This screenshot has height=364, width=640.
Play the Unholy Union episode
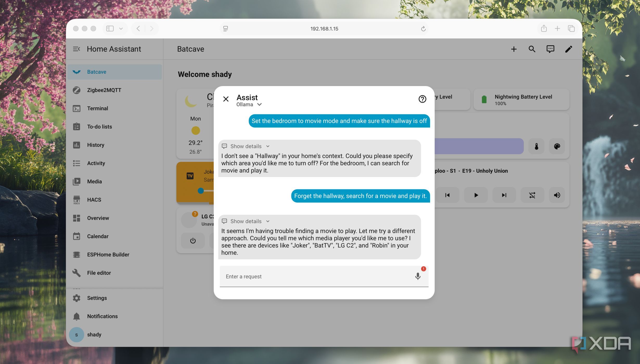476,195
